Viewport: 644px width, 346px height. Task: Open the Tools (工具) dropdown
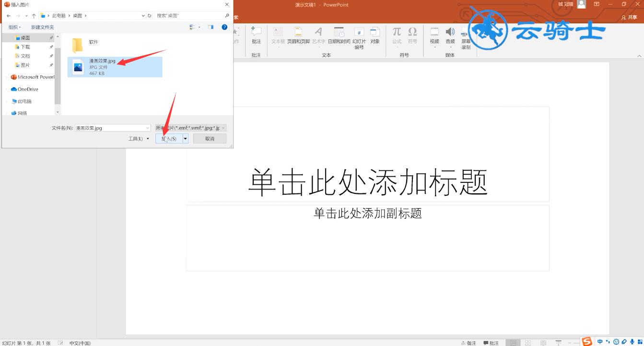(x=139, y=139)
